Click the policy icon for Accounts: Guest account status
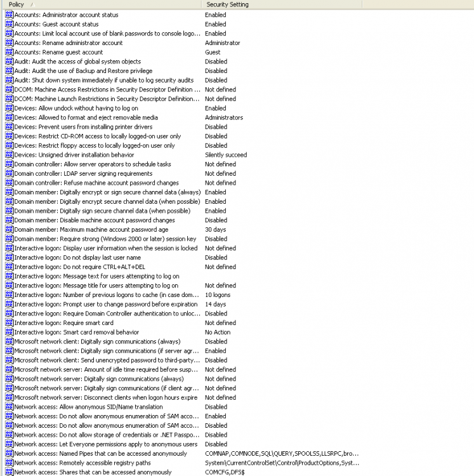 [10, 24]
